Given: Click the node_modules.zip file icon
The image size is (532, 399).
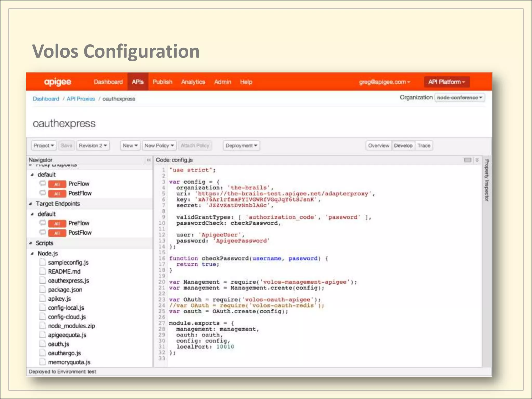Looking at the screenshot, I should [x=42, y=326].
